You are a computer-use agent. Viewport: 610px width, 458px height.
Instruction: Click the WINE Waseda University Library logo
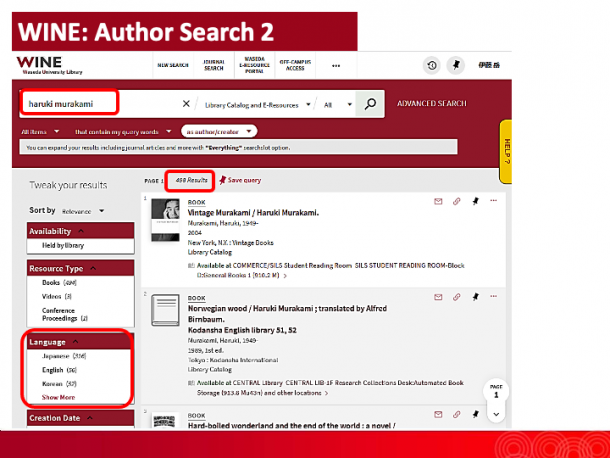[x=49, y=65]
